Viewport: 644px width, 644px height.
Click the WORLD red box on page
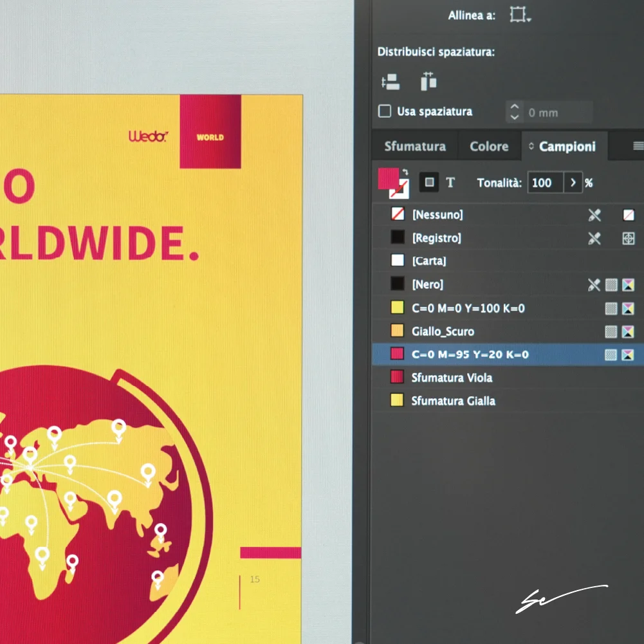tap(210, 131)
